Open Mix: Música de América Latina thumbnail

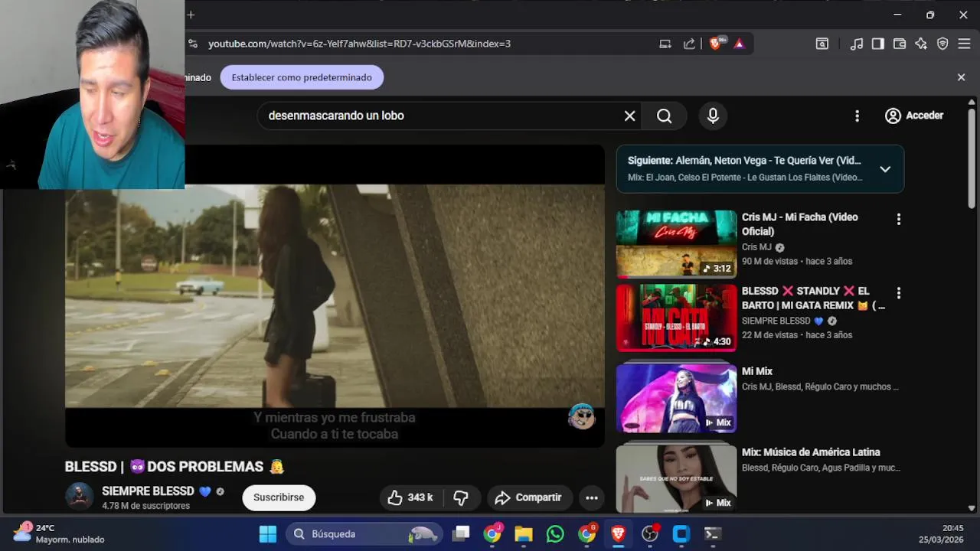[x=676, y=478]
